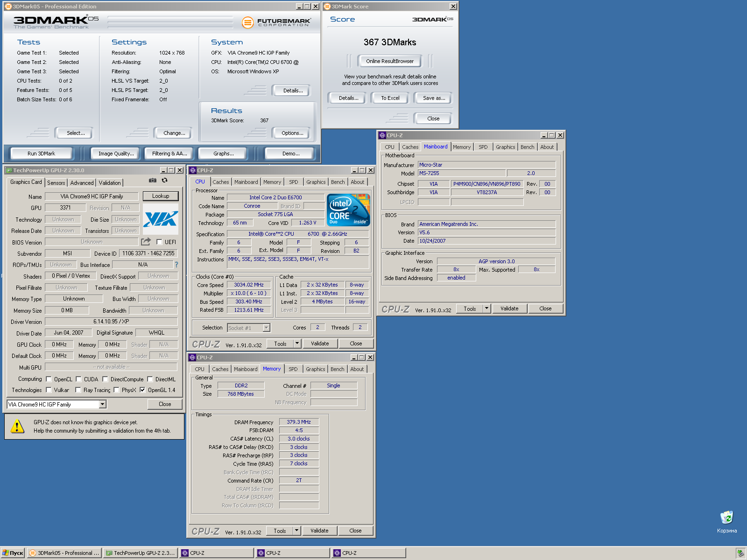The height and width of the screenshot is (560, 747).
Task: Open SPD tab in CPU-Z Memory window
Action: [293, 369]
